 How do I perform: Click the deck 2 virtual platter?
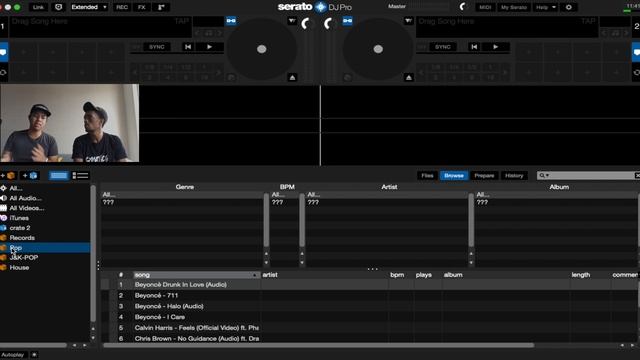378,49
